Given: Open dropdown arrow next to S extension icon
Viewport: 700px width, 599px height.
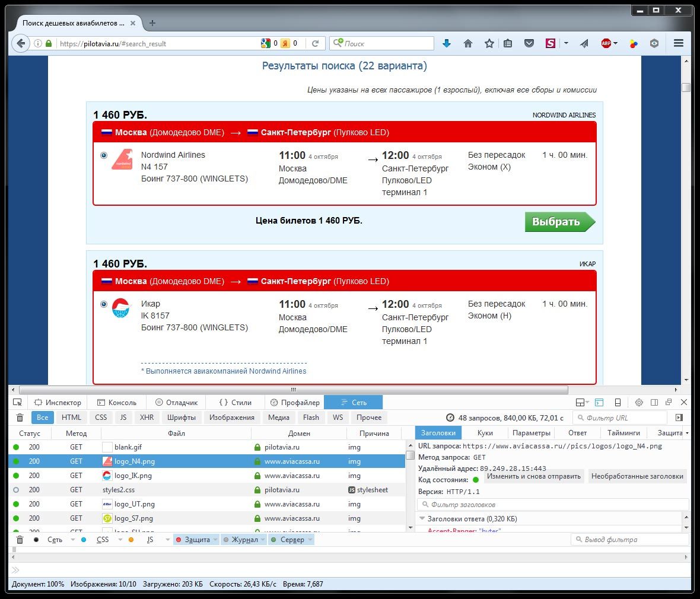Looking at the screenshot, I should (x=566, y=43).
